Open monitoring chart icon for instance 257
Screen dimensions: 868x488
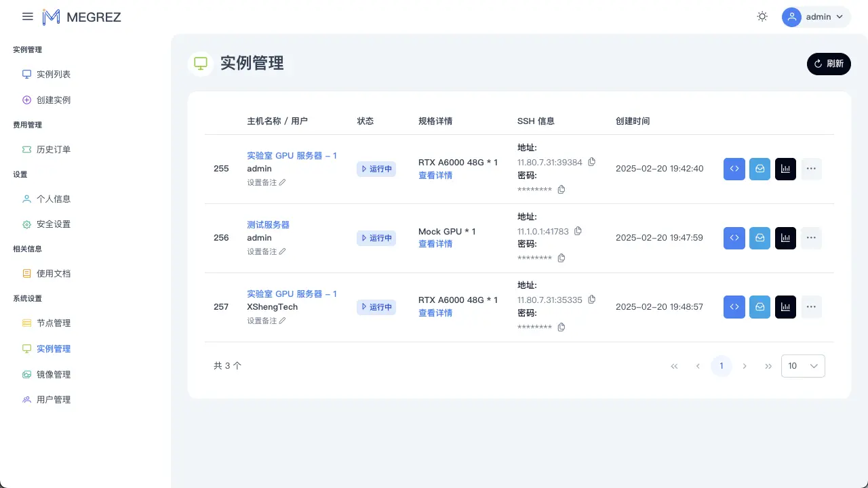785,307
